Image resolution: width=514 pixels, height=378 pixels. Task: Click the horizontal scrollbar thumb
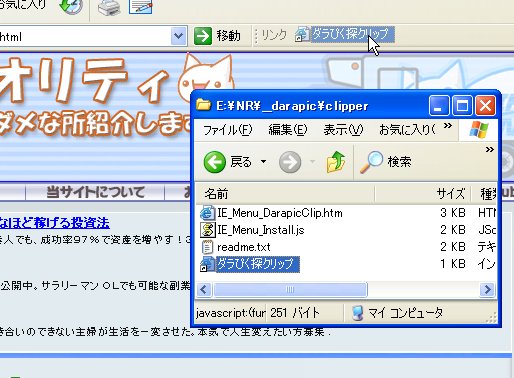[290, 290]
